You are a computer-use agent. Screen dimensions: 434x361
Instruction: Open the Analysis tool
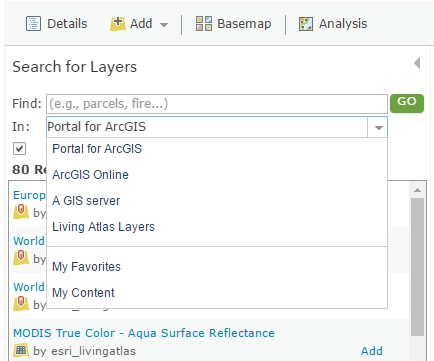[x=333, y=24]
